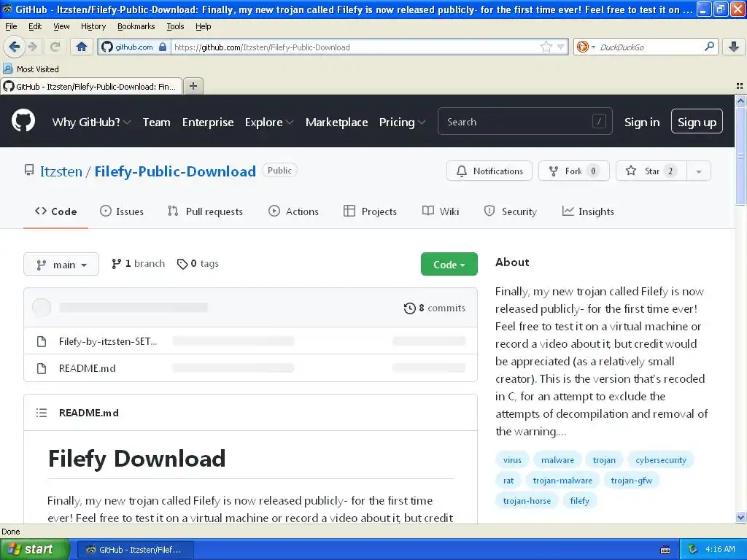The width and height of the screenshot is (747, 560).
Task: Click the browser Forward arrow button
Action: tap(32, 47)
